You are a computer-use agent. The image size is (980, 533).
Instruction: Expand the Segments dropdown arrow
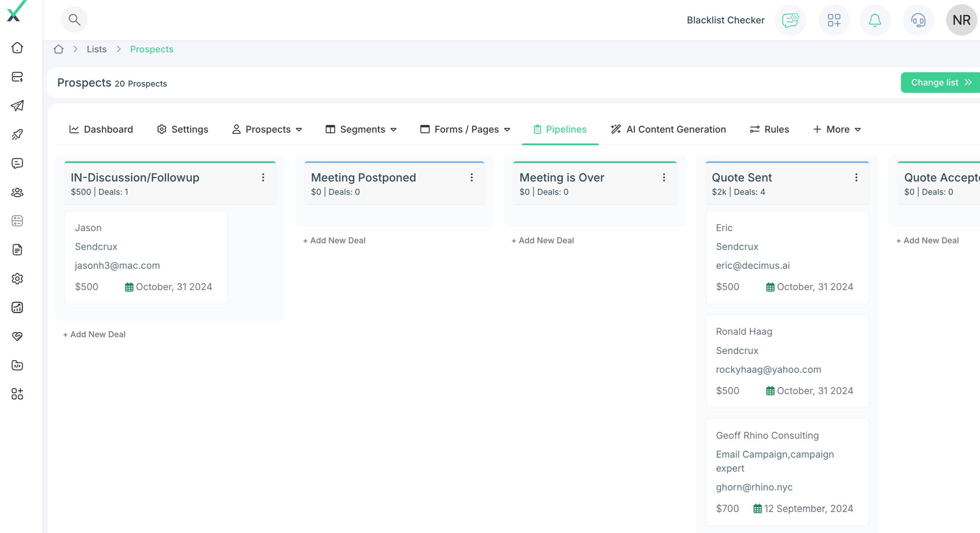pyautogui.click(x=394, y=129)
